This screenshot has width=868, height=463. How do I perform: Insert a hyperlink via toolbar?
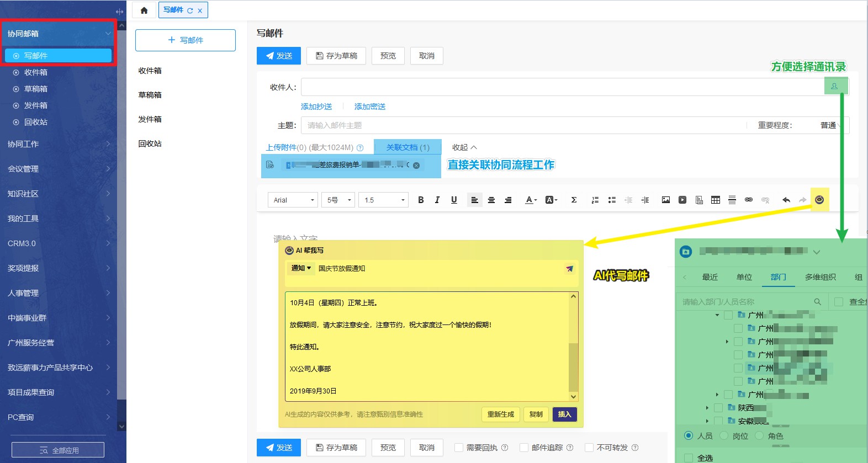point(749,200)
